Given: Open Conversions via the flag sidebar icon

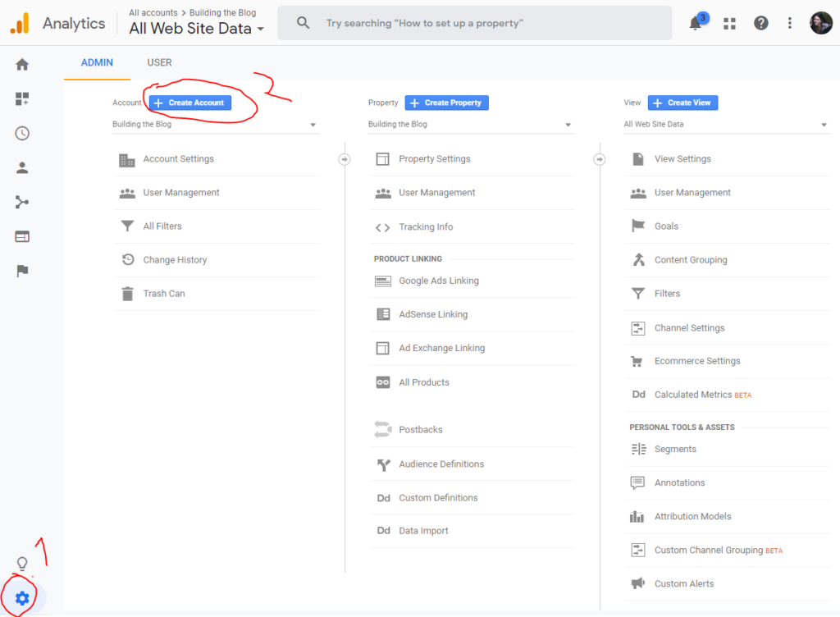Looking at the screenshot, I should (22, 271).
